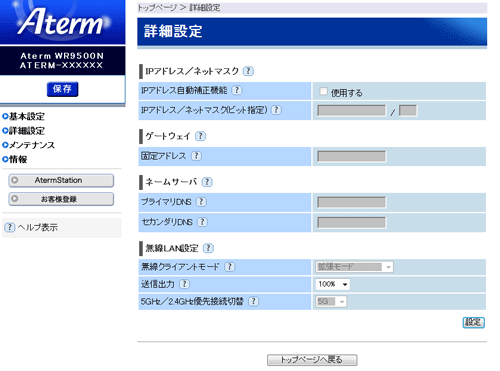
Task: Open help icon for IPアドレス自動補正機能
Action: [x=237, y=90]
